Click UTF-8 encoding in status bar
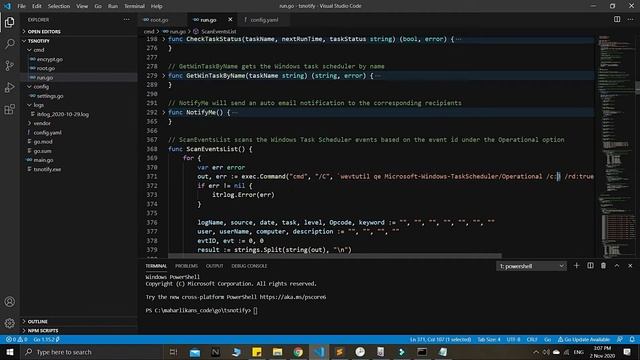This screenshot has height=360, width=640. click(513, 339)
